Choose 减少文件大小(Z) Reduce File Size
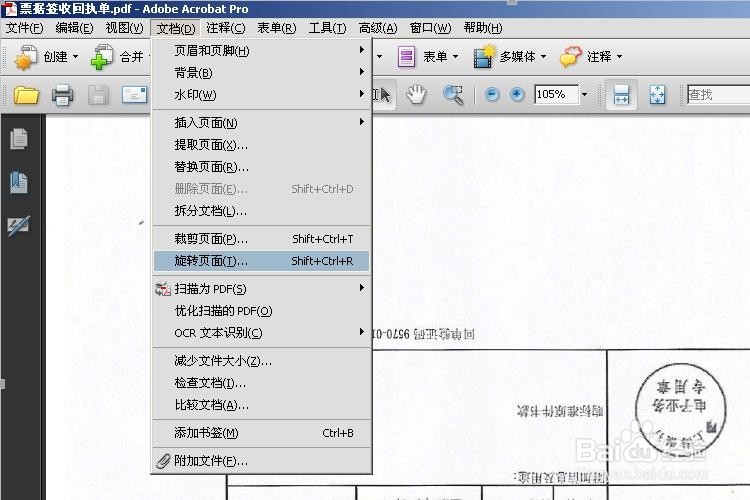The image size is (750, 500). coord(261,361)
